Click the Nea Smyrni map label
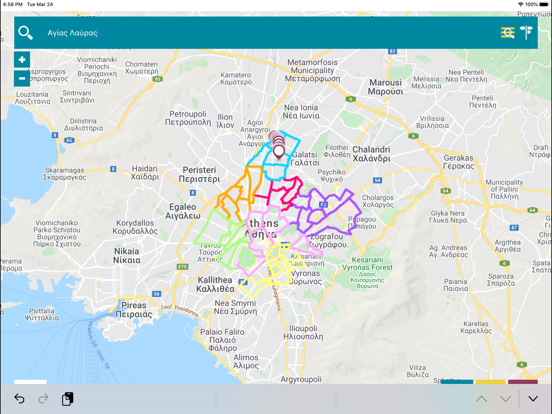This screenshot has width=552, height=414. pyautogui.click(x=236, y=307)
